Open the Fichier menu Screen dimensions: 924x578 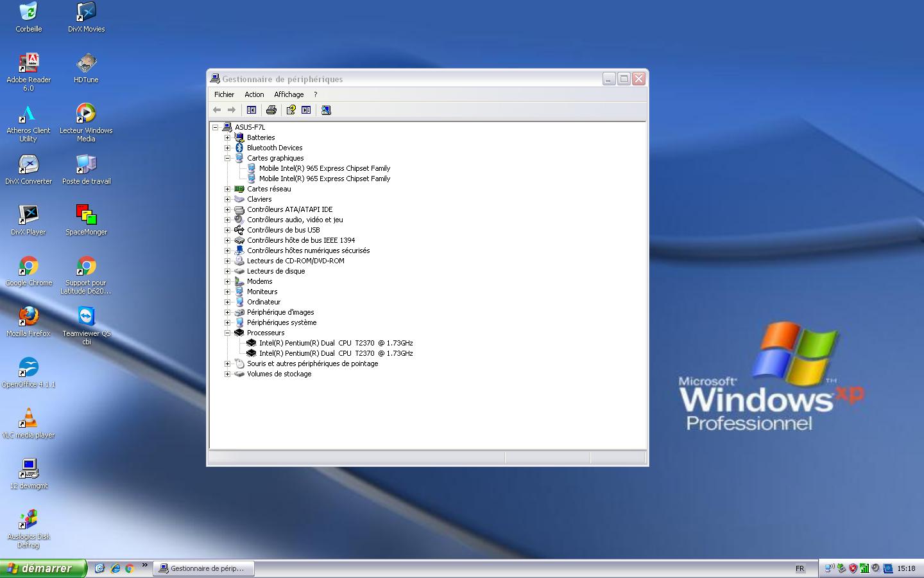click(224, 94)
